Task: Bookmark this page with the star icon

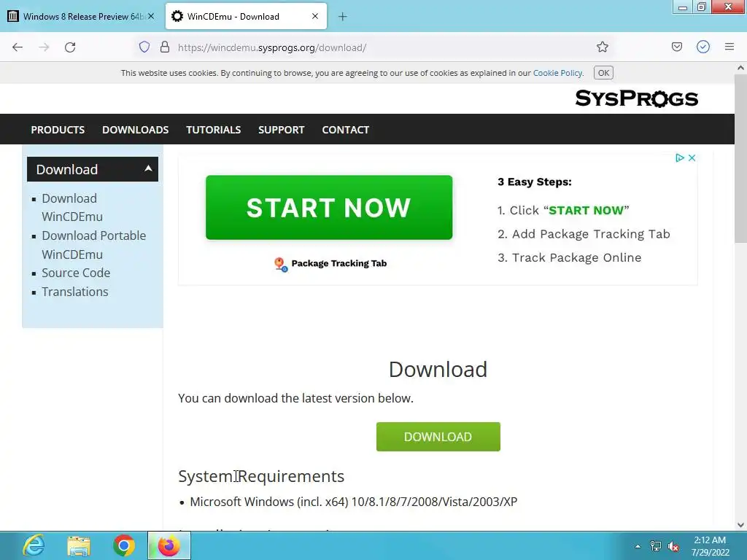Action: (x=602, y=47)
